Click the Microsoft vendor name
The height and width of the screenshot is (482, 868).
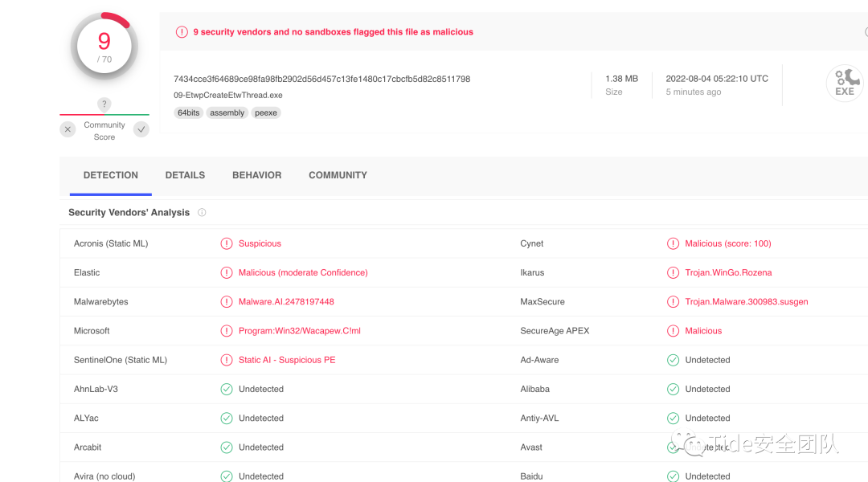tap(92, 331)
